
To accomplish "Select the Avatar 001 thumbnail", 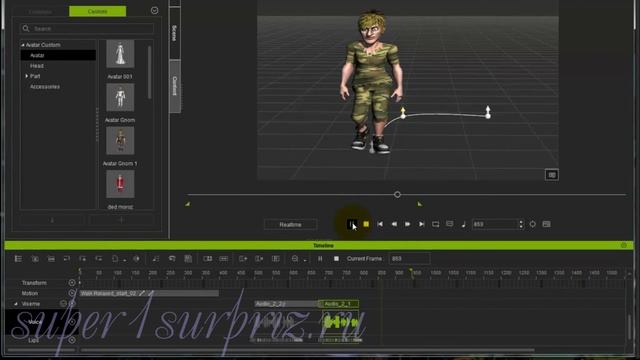I will pyautogui.click(x=120, y=54).
